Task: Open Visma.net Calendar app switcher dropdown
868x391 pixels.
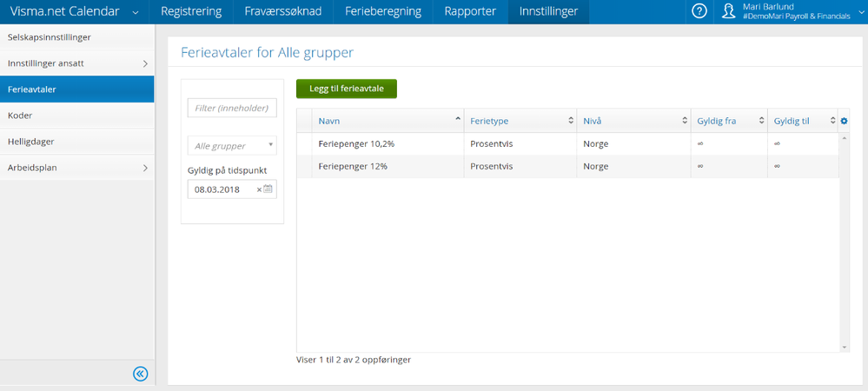Action: (136, 12)
